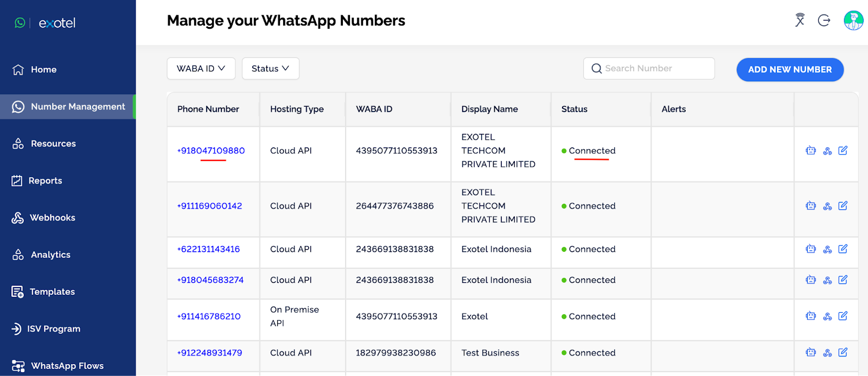Viewport: 868px width, 376px height.
Task: Open bot settings for +918045683274
Action: click(x=811, y=280)
